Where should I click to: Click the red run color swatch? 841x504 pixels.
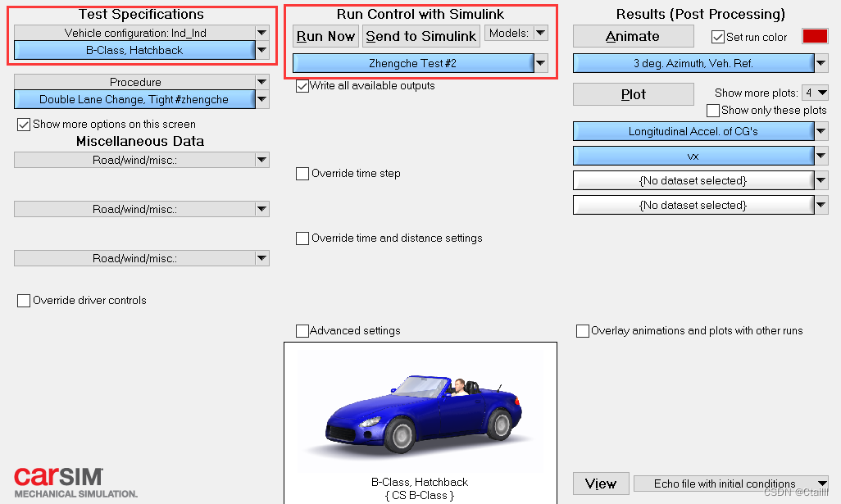click(x=815, y=36)
